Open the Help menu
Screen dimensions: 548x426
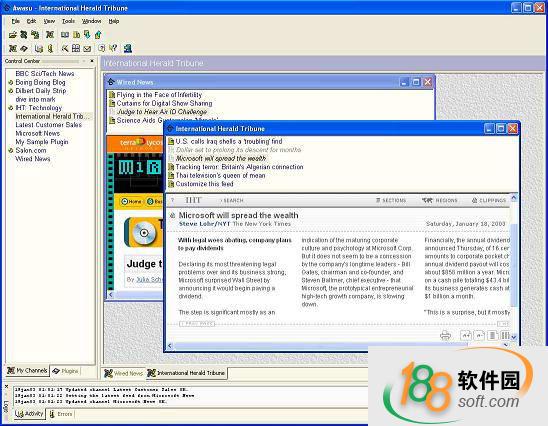click(x=114, y=21)
